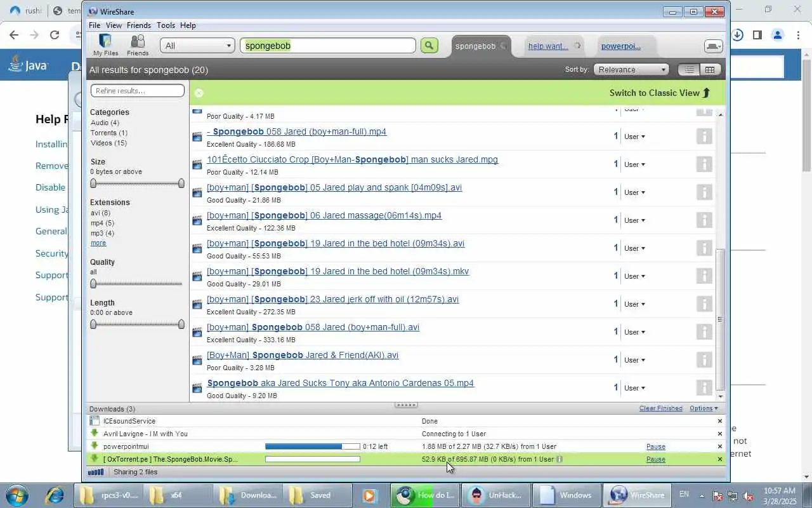Click browser reload button behind WireShare
This screenshot has height=508, width=812.
coord(55,35)
